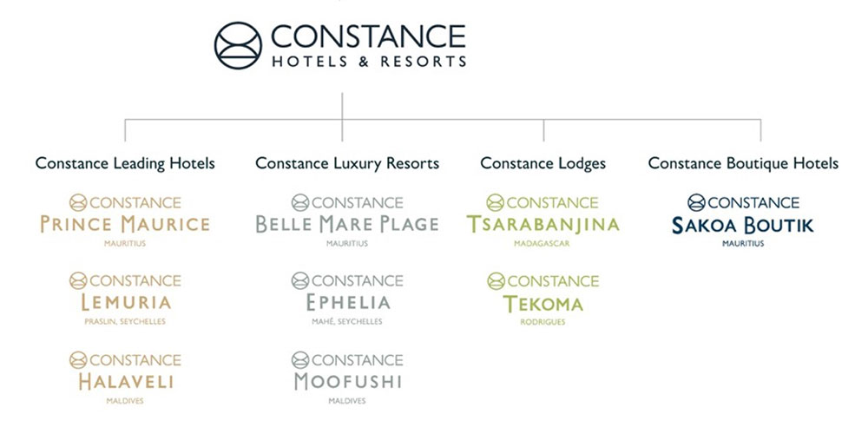868x434 pixels.
Task: Click the grey emblem above Moofushi
Action: (x=300, y=360)
